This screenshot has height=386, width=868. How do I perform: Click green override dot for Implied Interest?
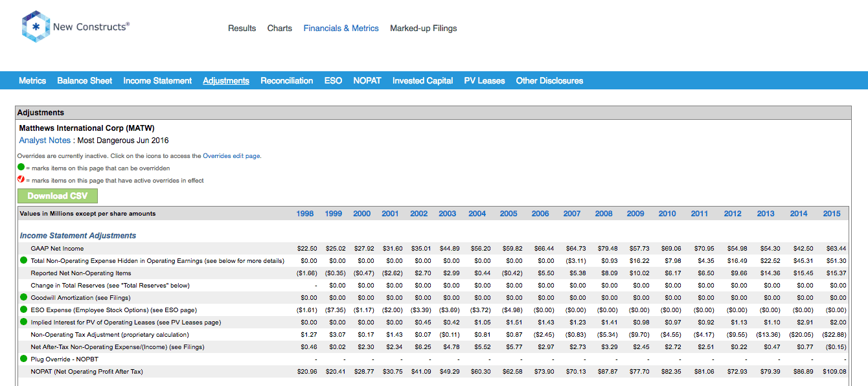point(24,323)
